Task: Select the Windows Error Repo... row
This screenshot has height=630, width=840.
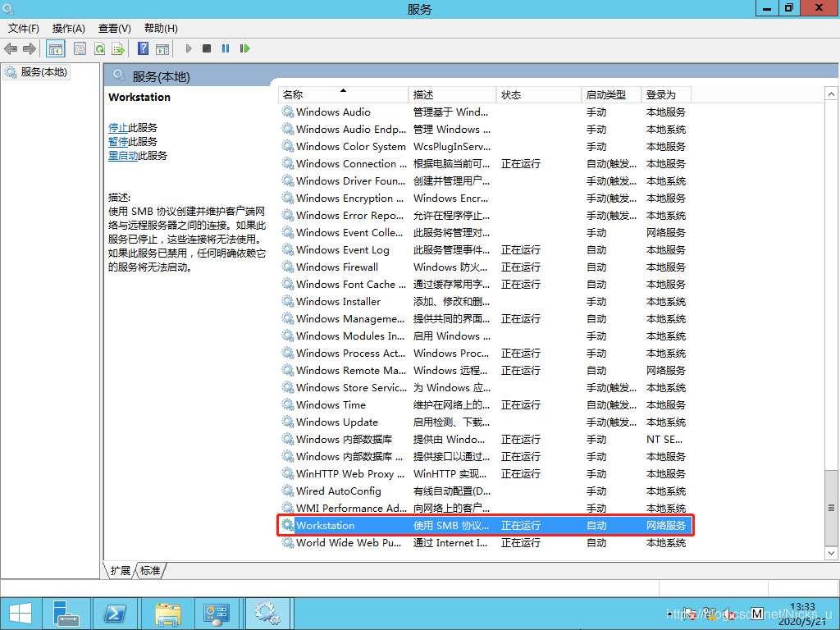Action: [485, 216]
